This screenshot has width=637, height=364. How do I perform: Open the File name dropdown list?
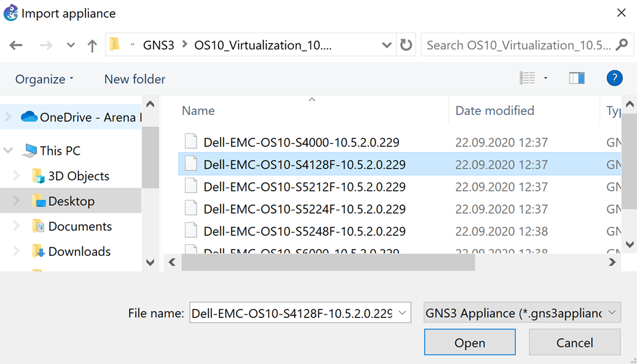(402, 313)
